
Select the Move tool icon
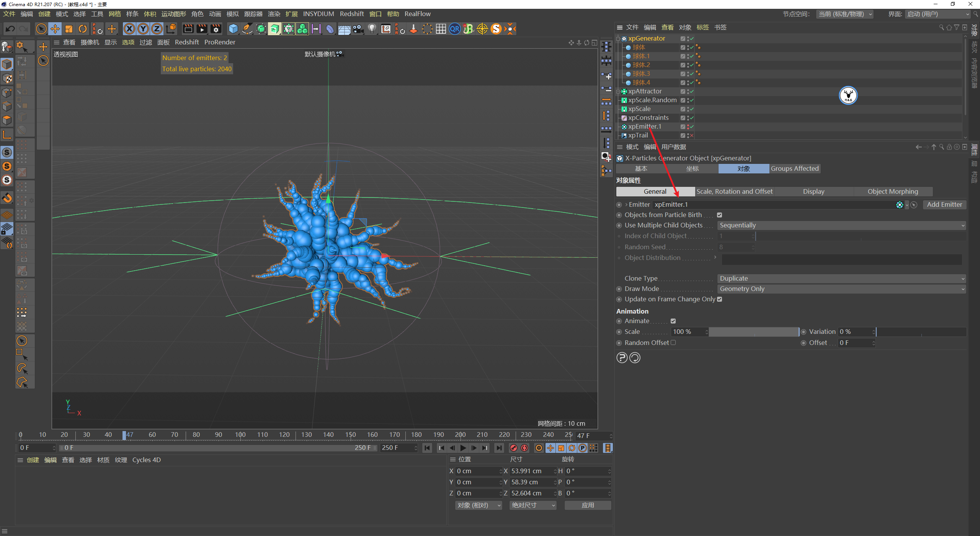pos(55,29)
